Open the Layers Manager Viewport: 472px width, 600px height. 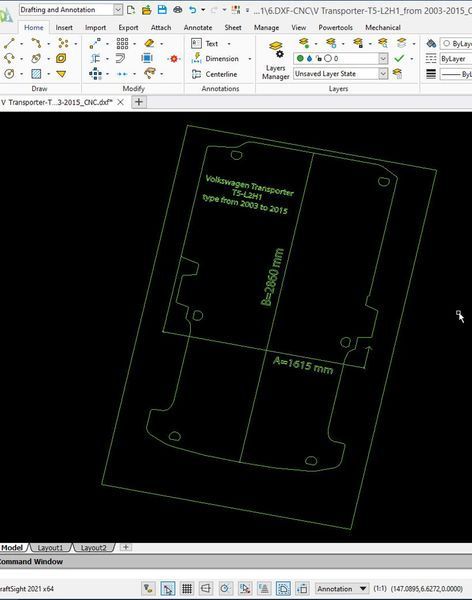(x=275, y=60)
